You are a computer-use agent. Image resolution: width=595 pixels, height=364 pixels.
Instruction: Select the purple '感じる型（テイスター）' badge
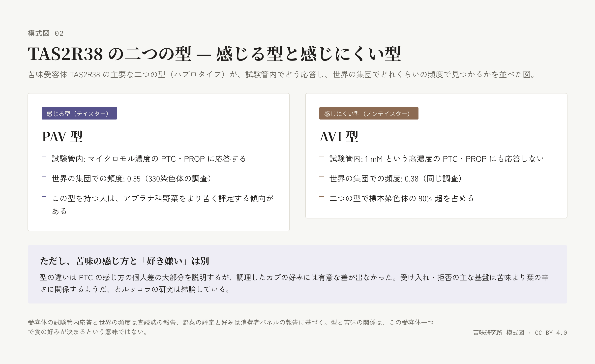point(79,113)
